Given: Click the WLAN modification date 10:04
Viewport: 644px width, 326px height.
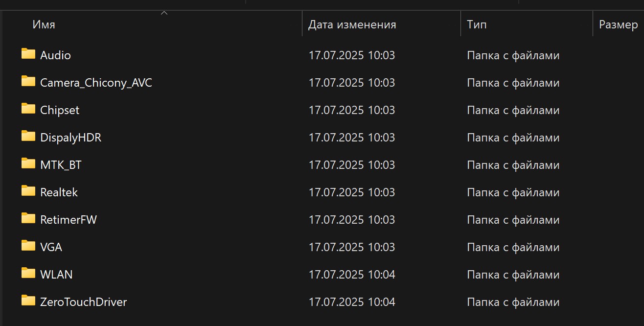Looking at the screenshot, I should tap(351, 275).
